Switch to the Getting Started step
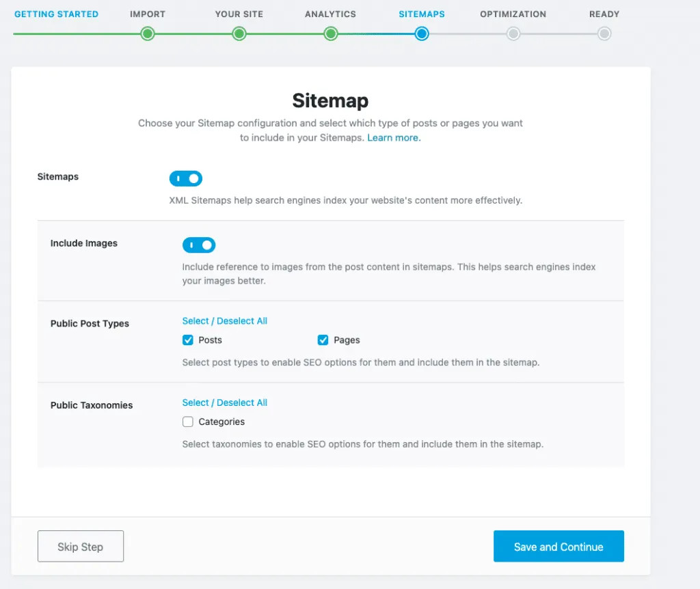The image size is (700, 589). [57, 14]
